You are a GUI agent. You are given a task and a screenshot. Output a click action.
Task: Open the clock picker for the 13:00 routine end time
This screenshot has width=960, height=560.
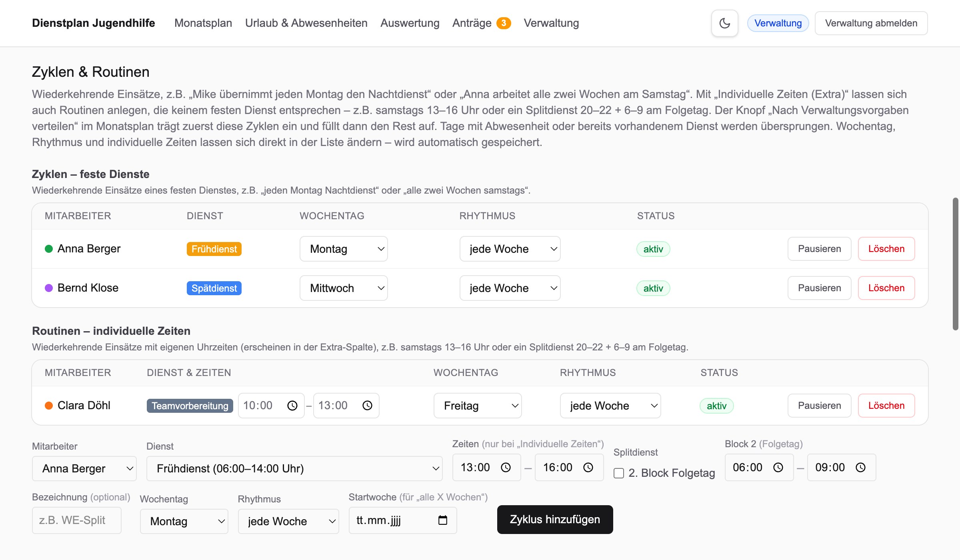367,406
